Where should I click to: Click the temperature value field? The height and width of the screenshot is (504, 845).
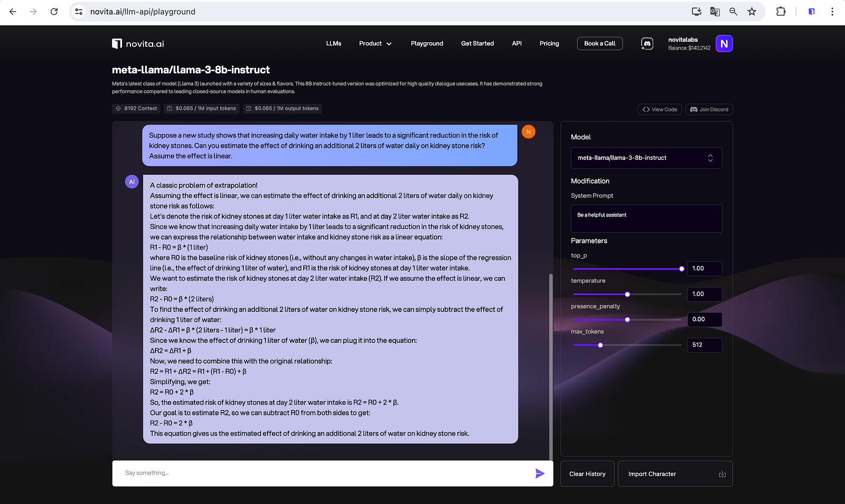[x=705, y=294]
